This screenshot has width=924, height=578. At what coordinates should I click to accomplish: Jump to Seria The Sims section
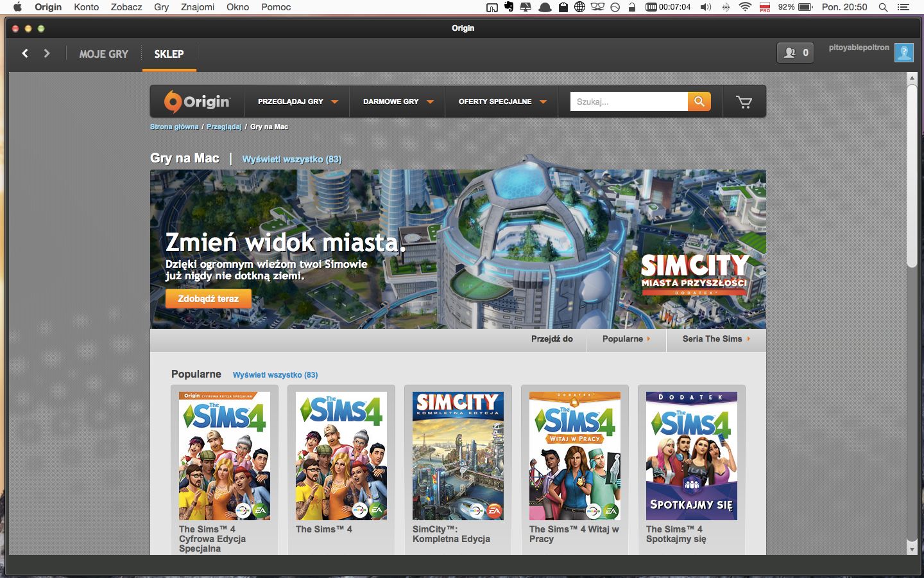(x=716, y=339)
